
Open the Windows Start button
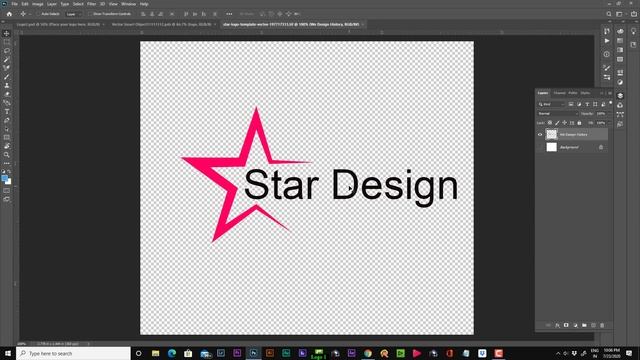coord(8,353)
